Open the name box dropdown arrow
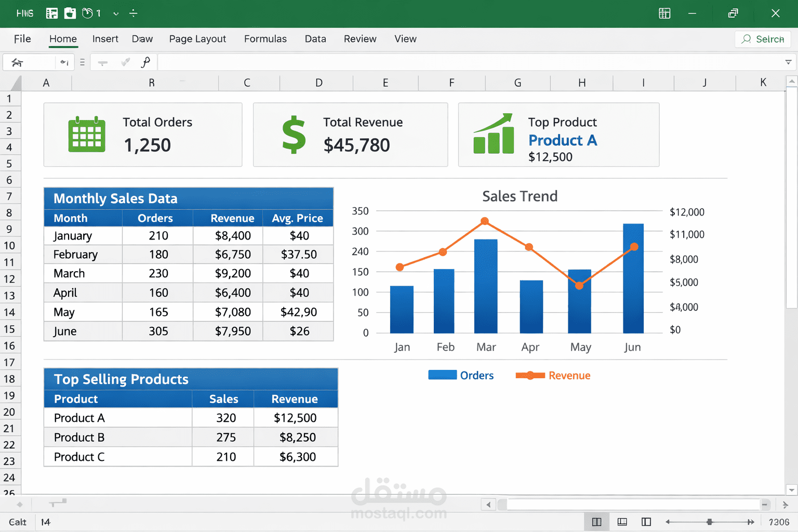Viewport: 798px width, 532px height. pyautogui.click(x=64, y=62)
